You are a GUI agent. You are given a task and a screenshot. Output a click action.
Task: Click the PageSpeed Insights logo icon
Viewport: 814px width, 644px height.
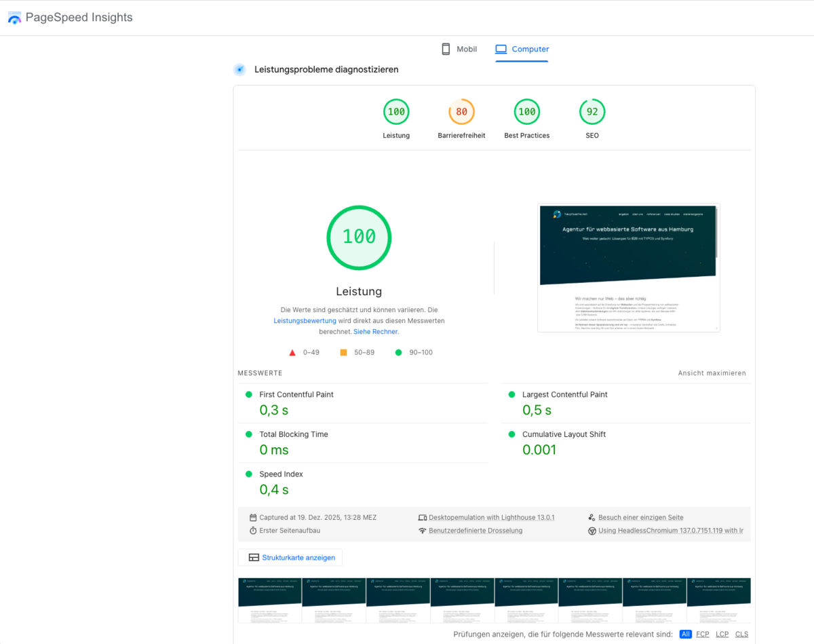coord(14,18)
